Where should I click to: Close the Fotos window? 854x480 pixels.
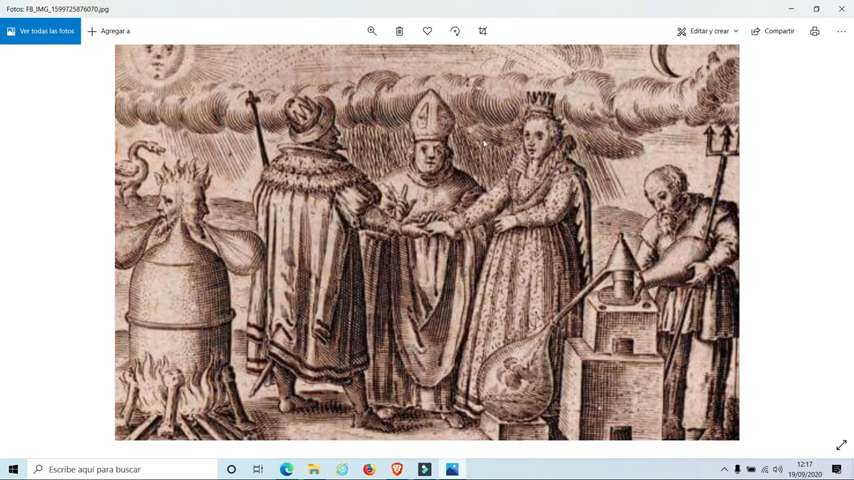[841, 9]
